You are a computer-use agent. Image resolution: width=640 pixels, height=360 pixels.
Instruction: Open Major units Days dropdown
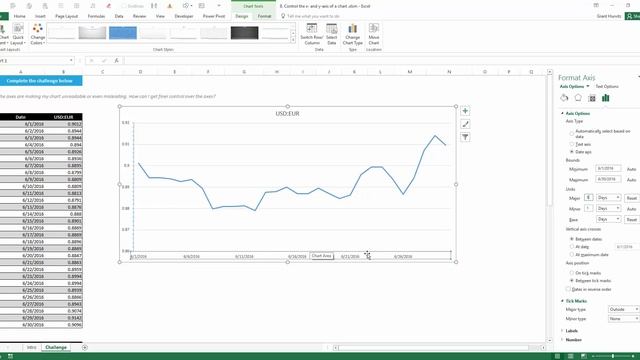click(608, 198)
